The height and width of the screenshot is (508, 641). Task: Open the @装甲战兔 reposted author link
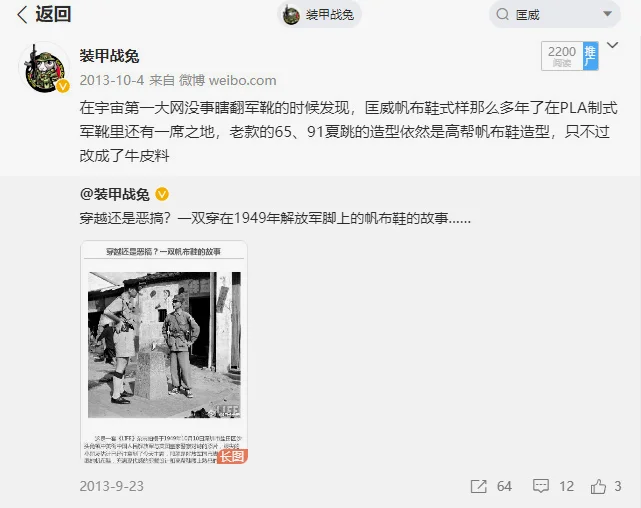point(115,194)
